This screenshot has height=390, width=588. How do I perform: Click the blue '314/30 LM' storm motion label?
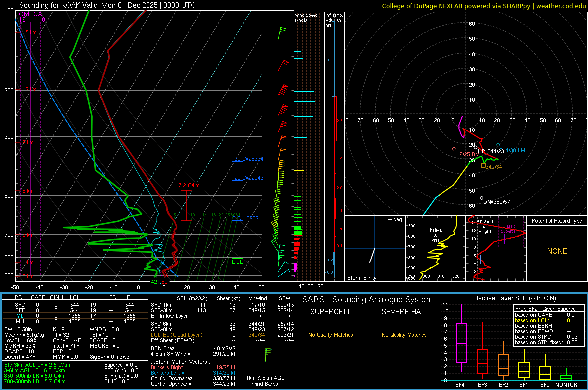(512, 150)
